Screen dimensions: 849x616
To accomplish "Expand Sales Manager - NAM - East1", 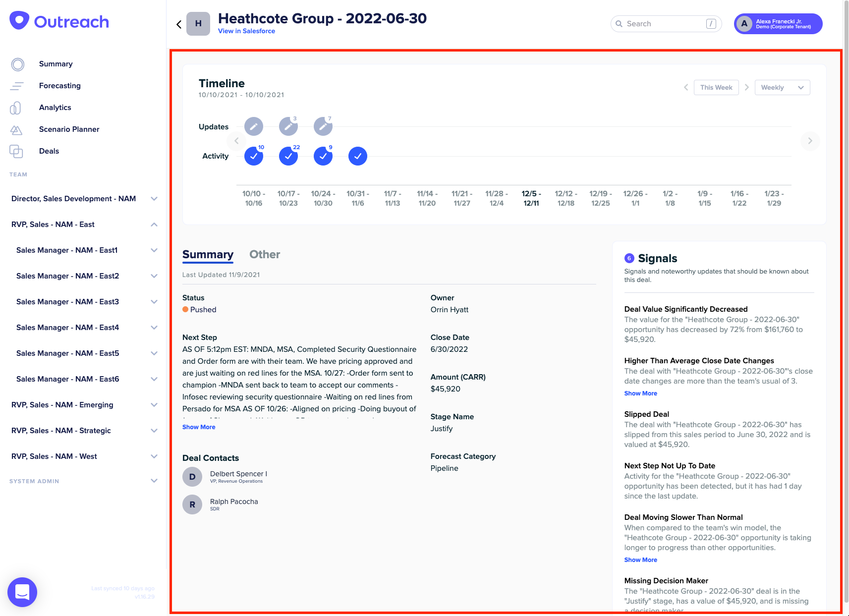I will pos(154,250).
